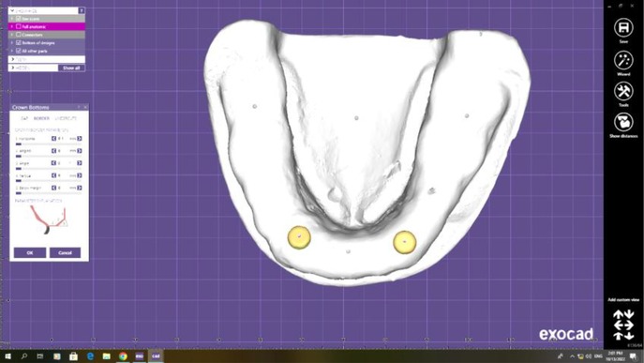The width and height of the screenshot is (644, 363).
Task: Click the Save icon in the right sidebar
Action: pyautogui.click(x=623, y=28)
